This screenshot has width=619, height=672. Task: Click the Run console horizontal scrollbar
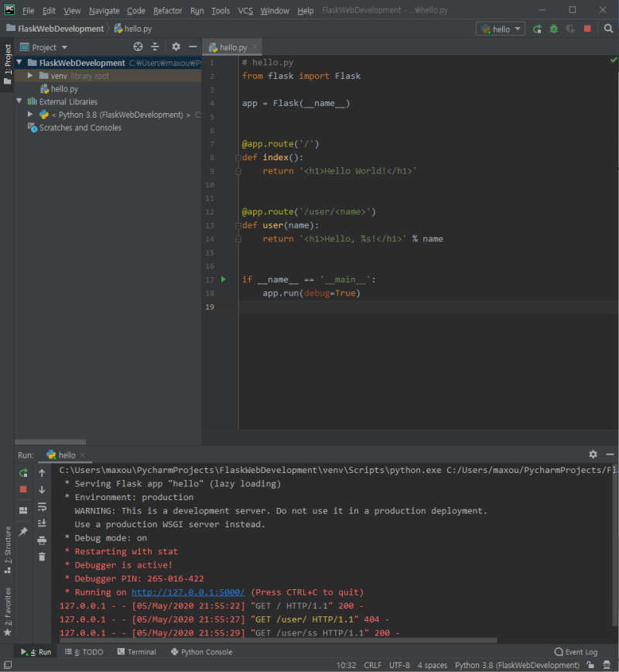click(279, 640)
